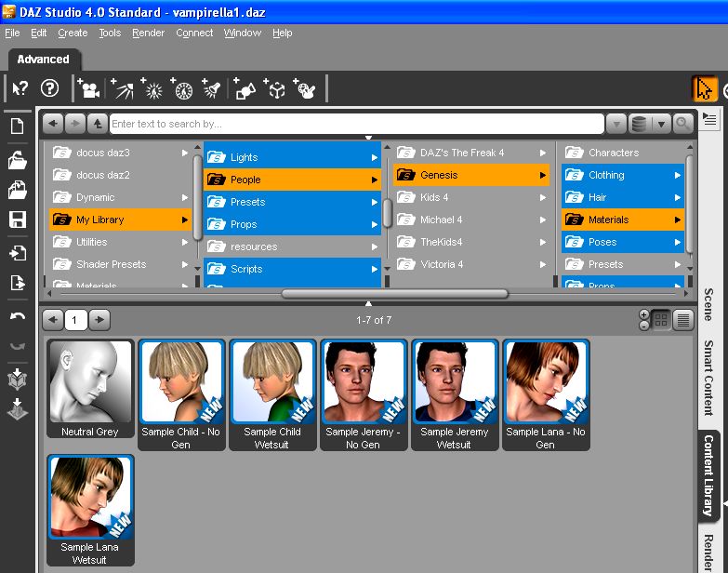This screenshot has width=728, height=573.
Task: Open the Lights folder
Action: (292, 157)
